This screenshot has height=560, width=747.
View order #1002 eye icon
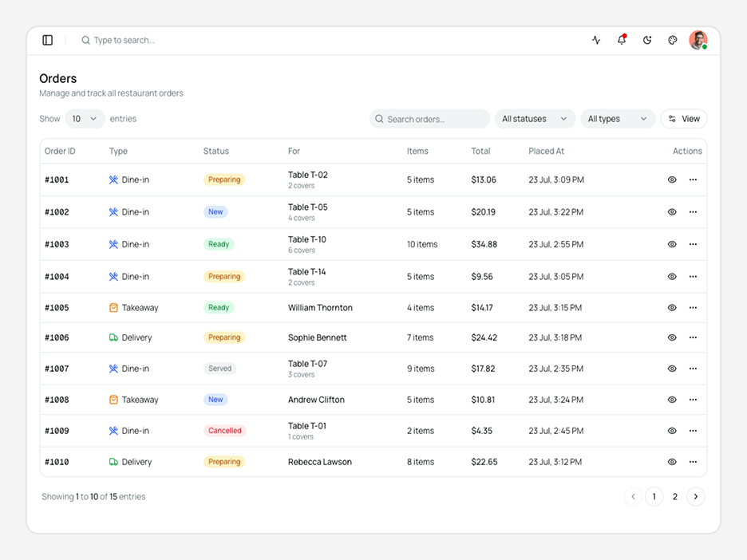[672, 212]
